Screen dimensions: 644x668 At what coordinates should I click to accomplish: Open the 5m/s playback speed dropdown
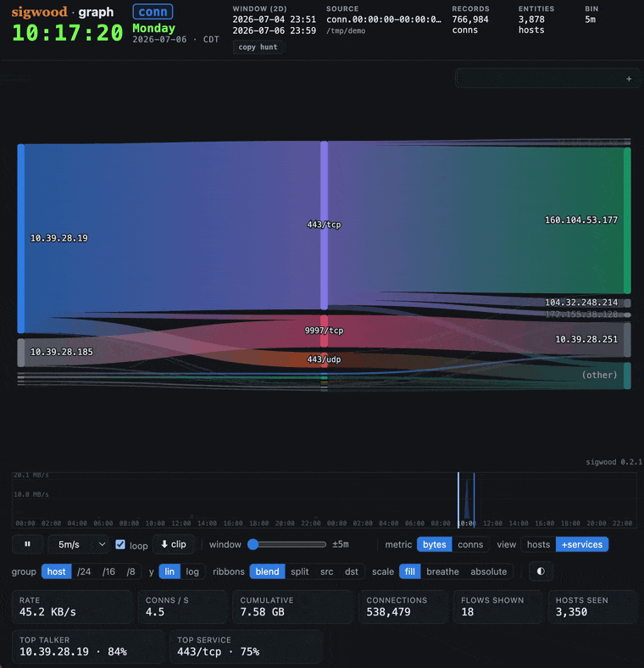79,544
